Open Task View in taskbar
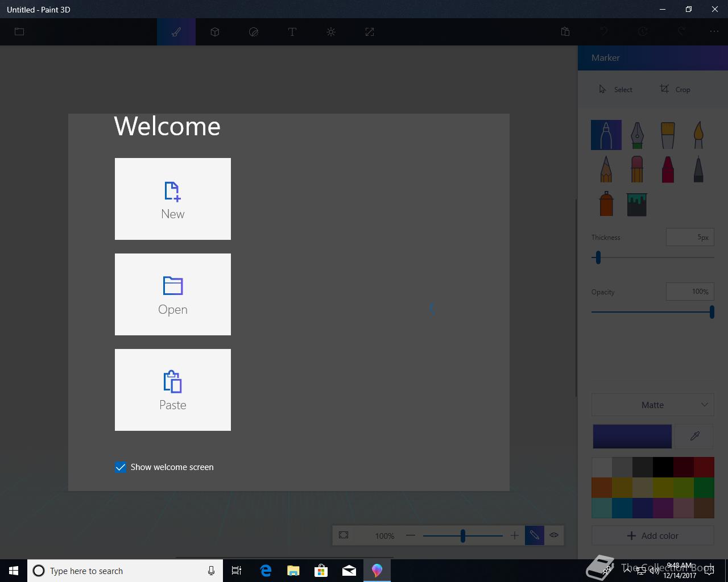This screenshot has width=728, height=582. tap(237, 571)
